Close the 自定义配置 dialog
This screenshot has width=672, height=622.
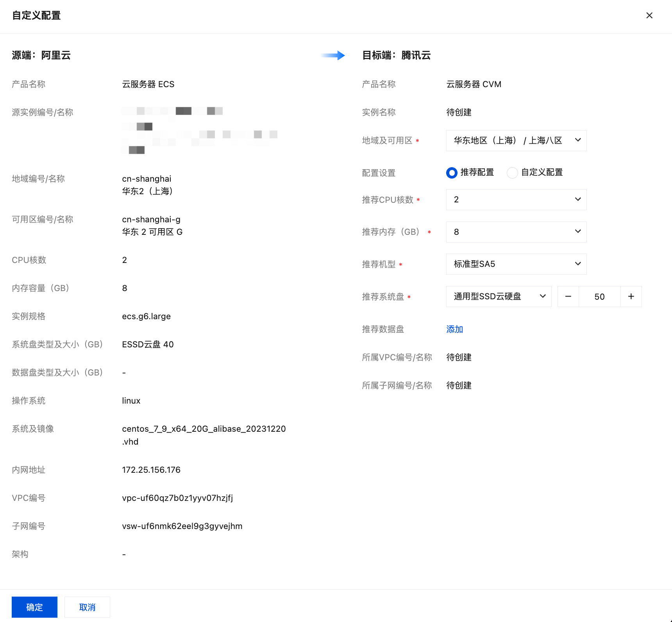pyautogui.click(x=649, y=15)
